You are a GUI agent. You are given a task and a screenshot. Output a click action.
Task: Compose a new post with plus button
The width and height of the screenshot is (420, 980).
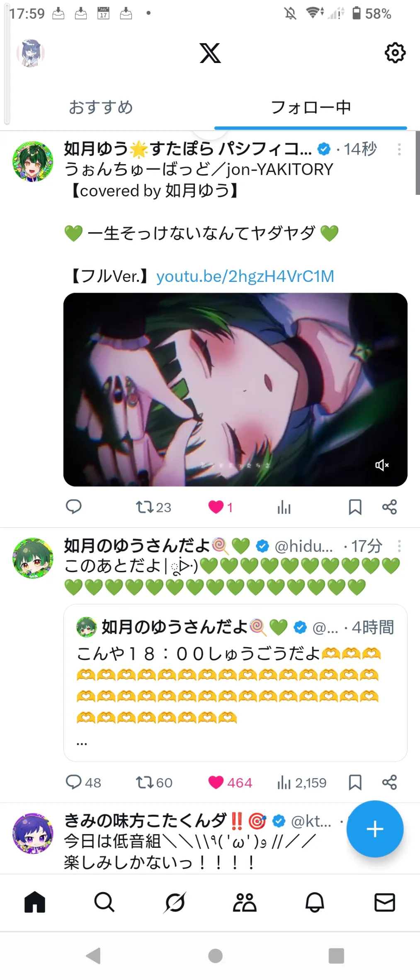375,829
